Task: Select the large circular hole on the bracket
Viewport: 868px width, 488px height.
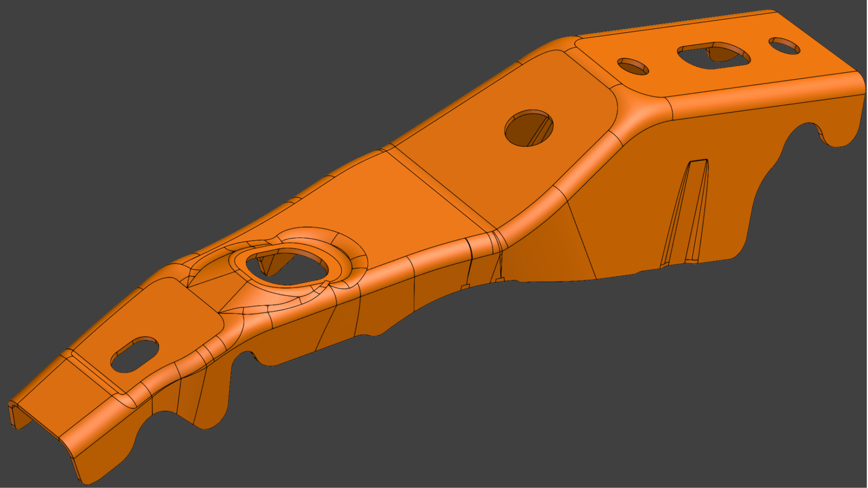Action: coord(529,128)
